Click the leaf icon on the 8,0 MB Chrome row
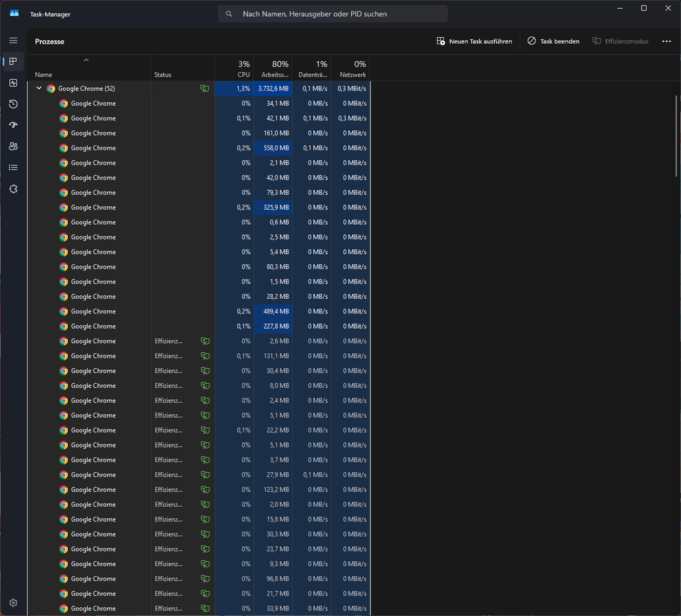This screenshot has width=681, height=616. click(205, 386)
